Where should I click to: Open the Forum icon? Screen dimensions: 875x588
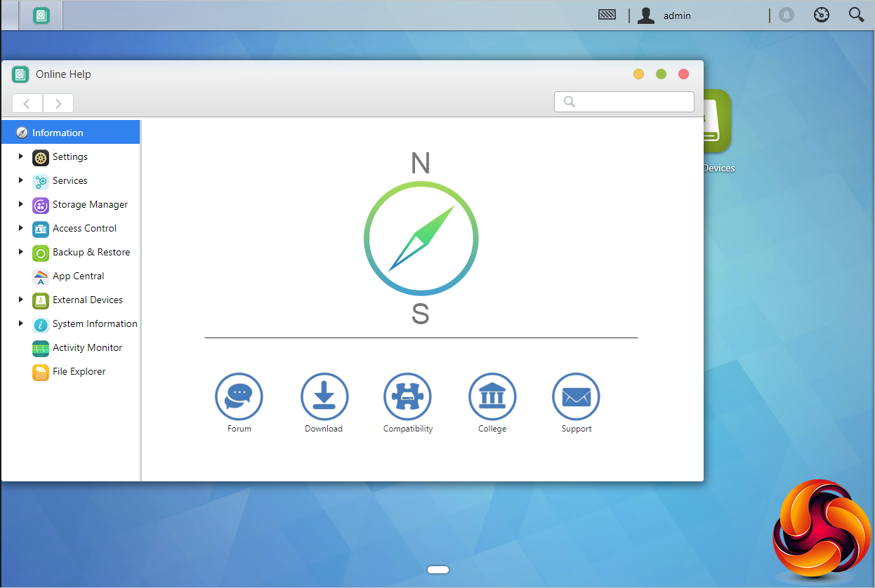point(239,396)
